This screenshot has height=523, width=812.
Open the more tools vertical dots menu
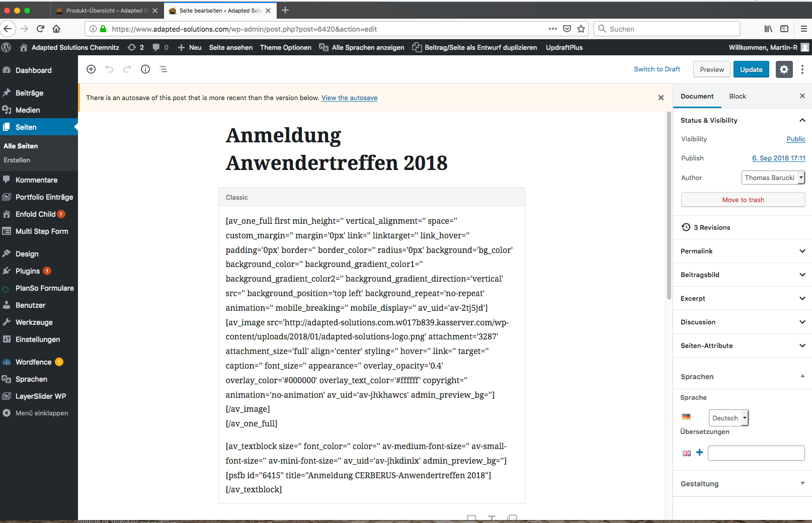802,69
